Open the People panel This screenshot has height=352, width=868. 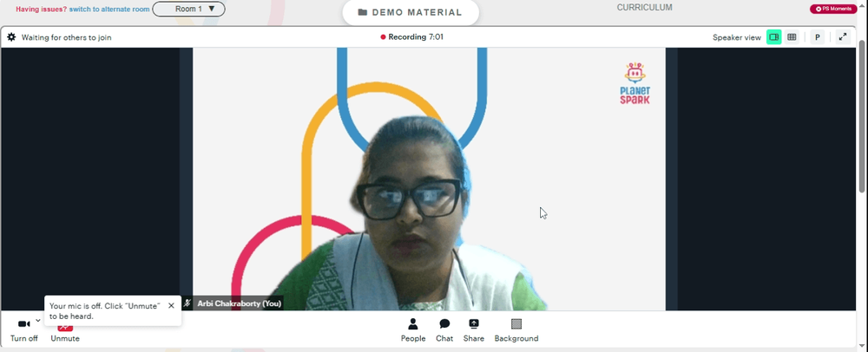[x=413, y=330]
